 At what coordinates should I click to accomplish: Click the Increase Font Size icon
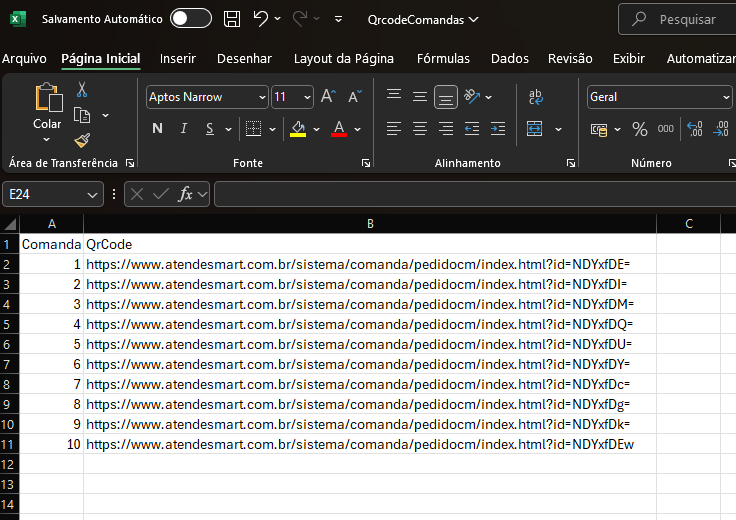(x=328, y=97)
